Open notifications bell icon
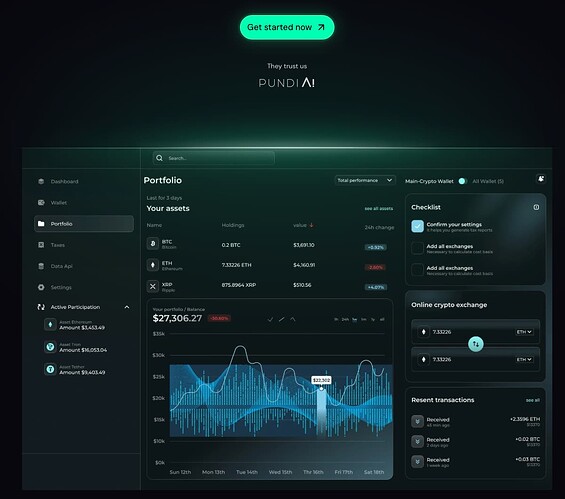 (541, 179)
